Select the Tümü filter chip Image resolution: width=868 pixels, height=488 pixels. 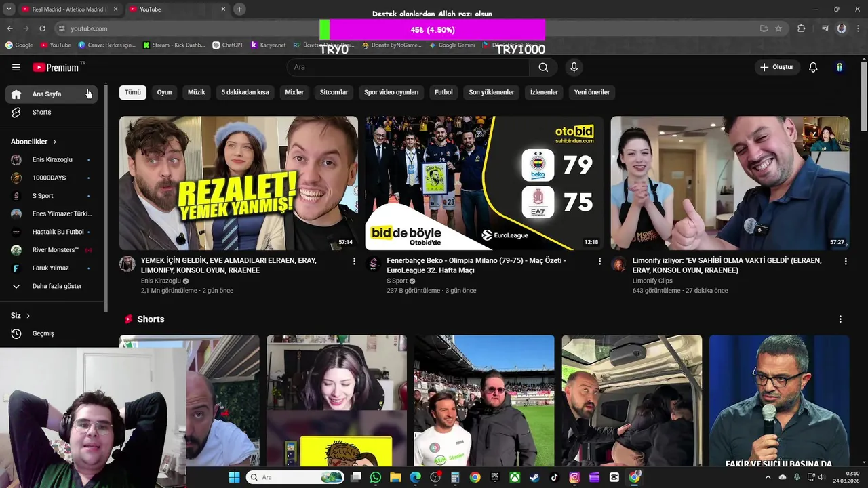click(133, 92)
